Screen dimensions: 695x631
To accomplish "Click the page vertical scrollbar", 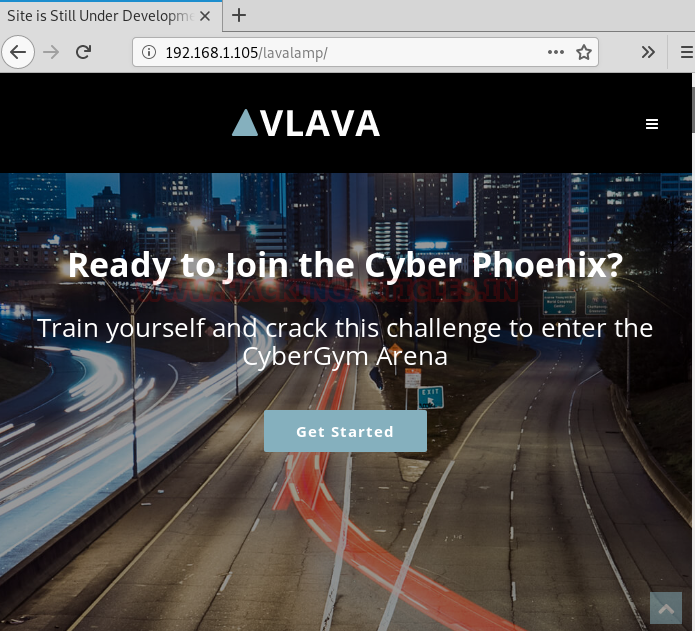I will [693, 352].
